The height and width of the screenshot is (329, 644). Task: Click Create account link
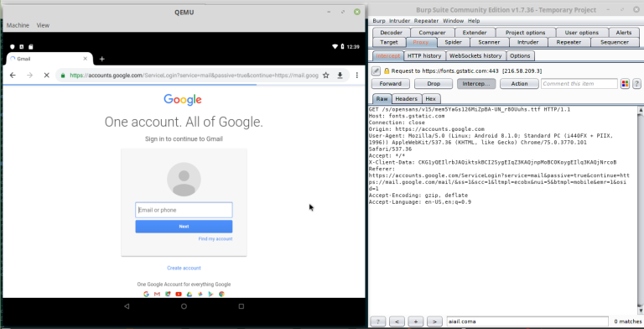pyautogui.click(x=184, y=268)
